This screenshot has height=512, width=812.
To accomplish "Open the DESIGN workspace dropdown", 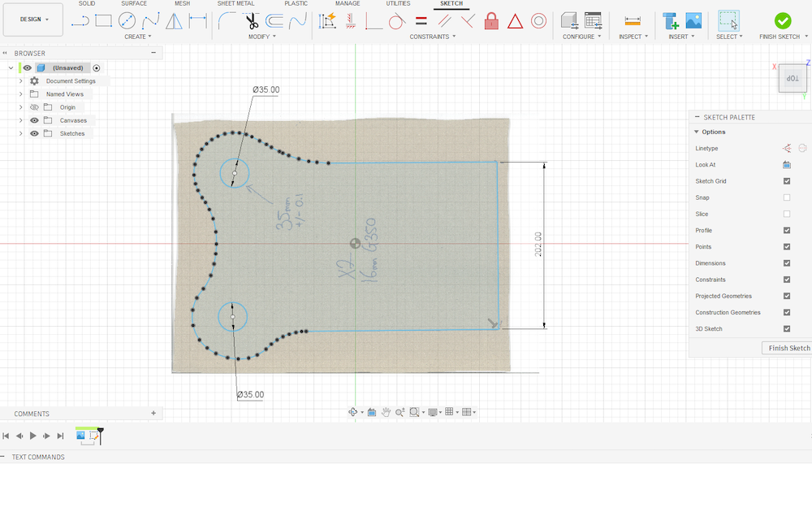I will tap(33, 20).
